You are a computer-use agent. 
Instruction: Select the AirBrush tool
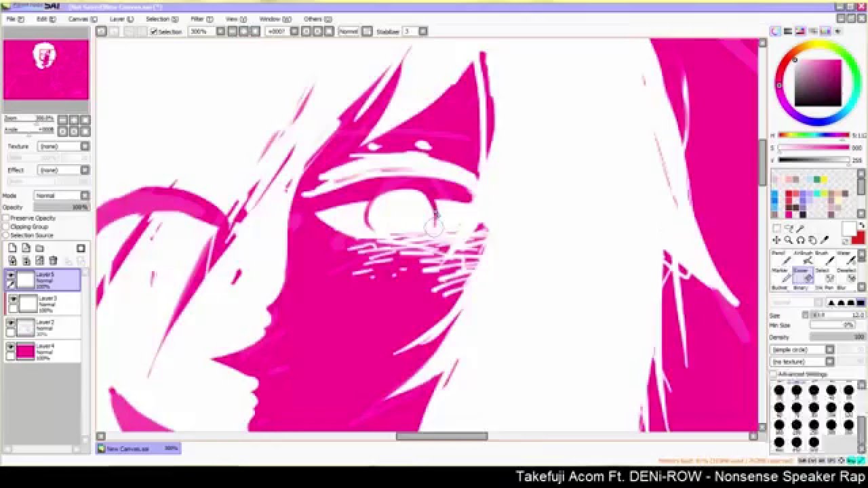coord(803,258)
